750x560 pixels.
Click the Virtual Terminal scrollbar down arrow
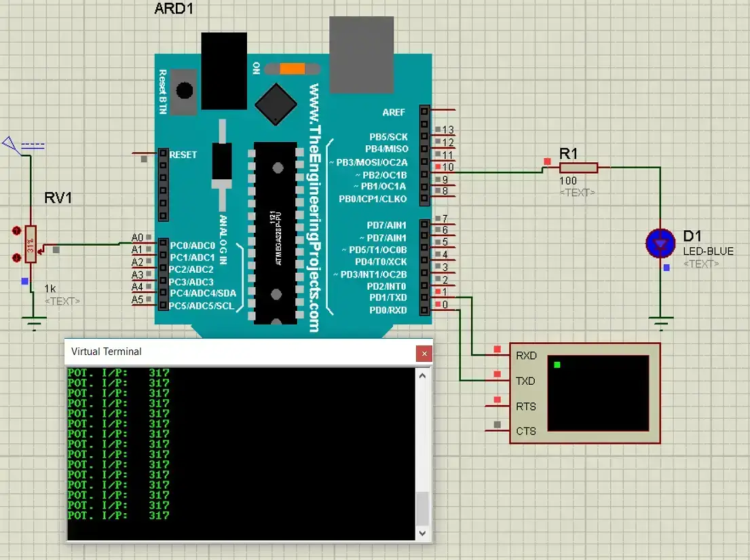(x=422, y=533)
